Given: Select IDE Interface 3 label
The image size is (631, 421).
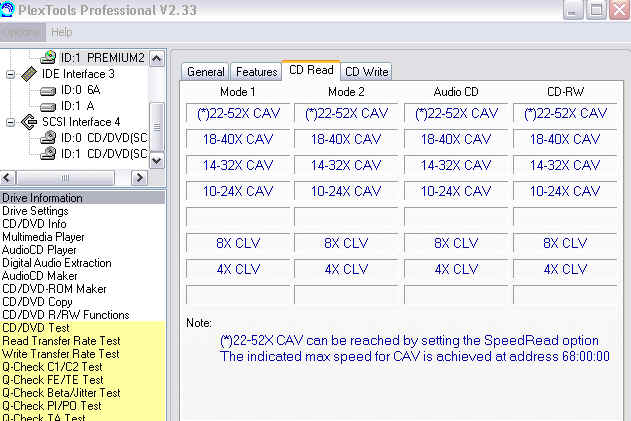Looking at the screenshot, I should [78, 74].
